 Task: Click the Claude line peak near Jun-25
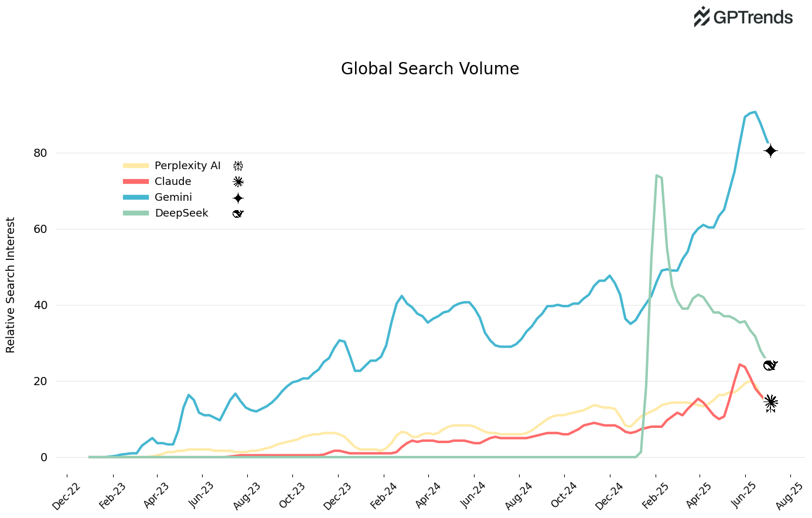click(740, 364)
